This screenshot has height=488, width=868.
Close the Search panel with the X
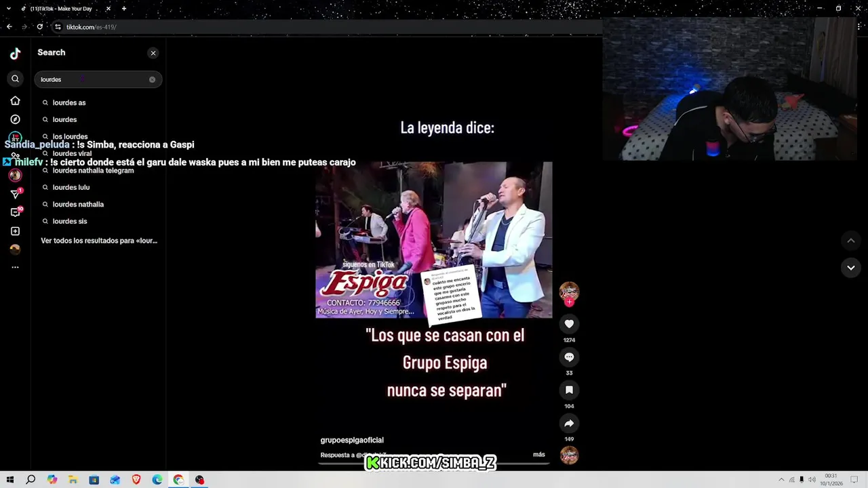click(153, 53)
